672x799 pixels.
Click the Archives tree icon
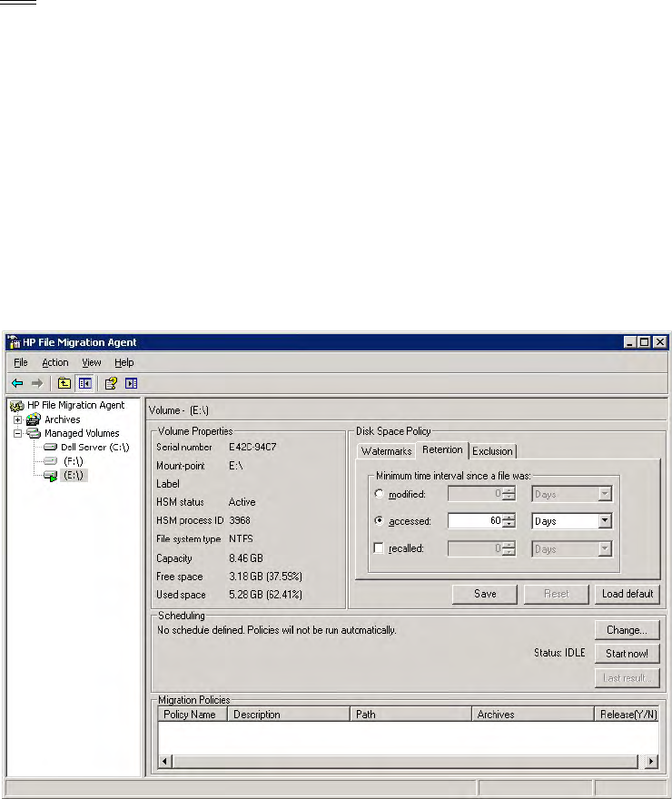click(34, 419)
